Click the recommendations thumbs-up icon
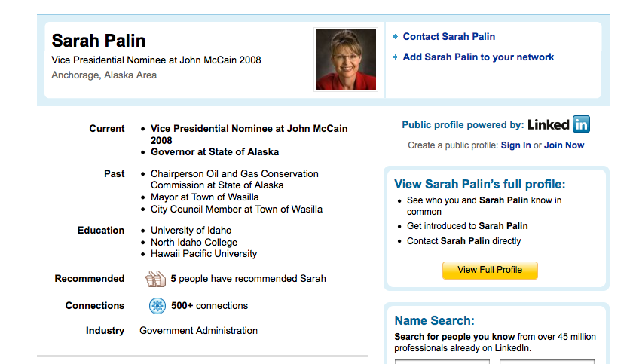 pyautogui.click(x=155, y=279)
